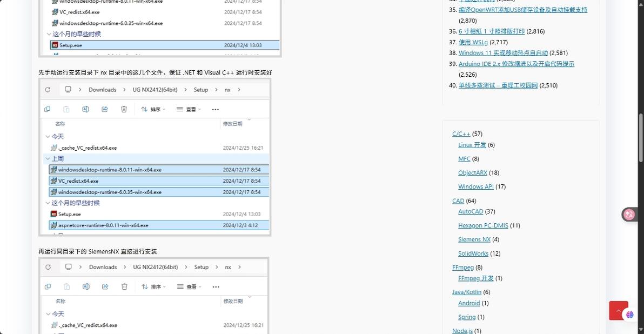The width and height of the screenshot is (644, 334).
Task: Open the 6 寸相纸 1 寸照排版打印 link
Action: [x=492, y=31]
